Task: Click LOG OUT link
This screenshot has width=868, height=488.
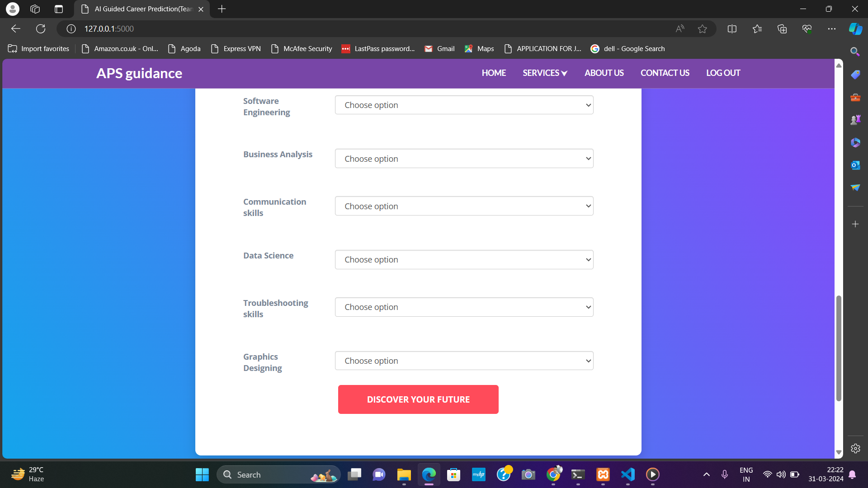Action: pyautogui.click(x=723, y=73)
